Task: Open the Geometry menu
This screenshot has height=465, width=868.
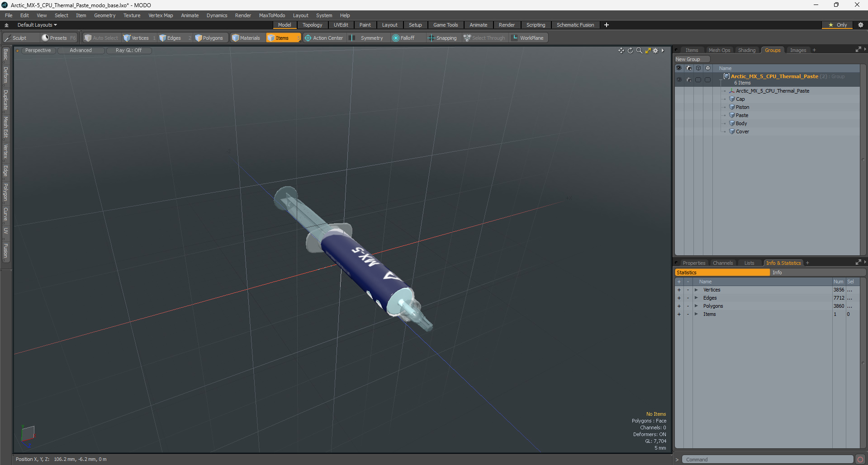Action: [104, 15]
